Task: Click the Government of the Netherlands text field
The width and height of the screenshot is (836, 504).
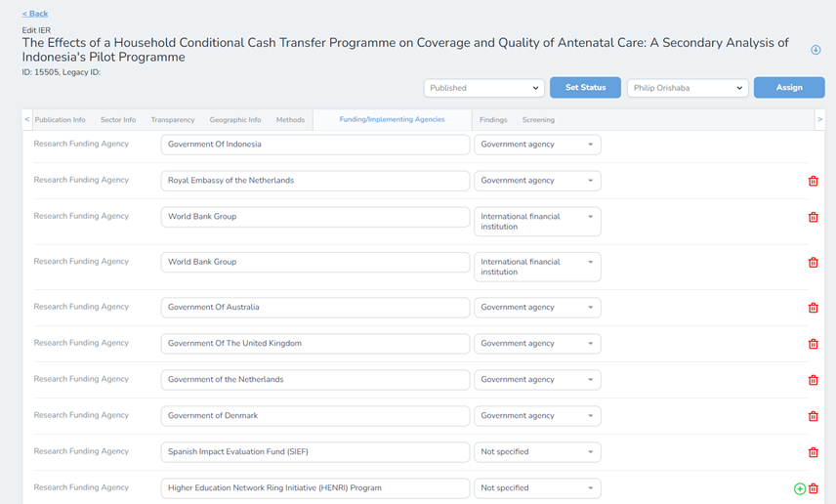Action: (x=314, y=380)
